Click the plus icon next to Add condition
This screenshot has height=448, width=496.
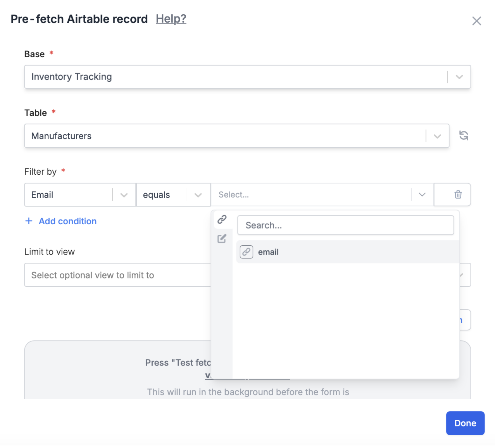pos(29,221)
